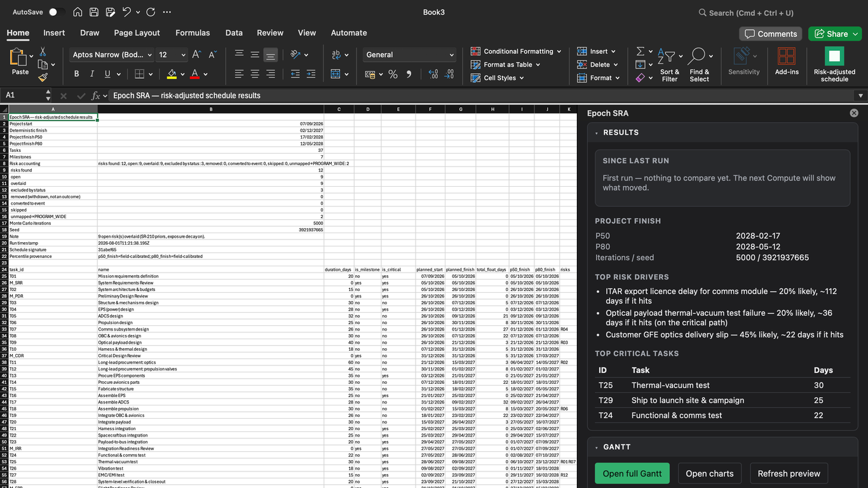Open the General number format dropdown

click(x=410, y=55)
